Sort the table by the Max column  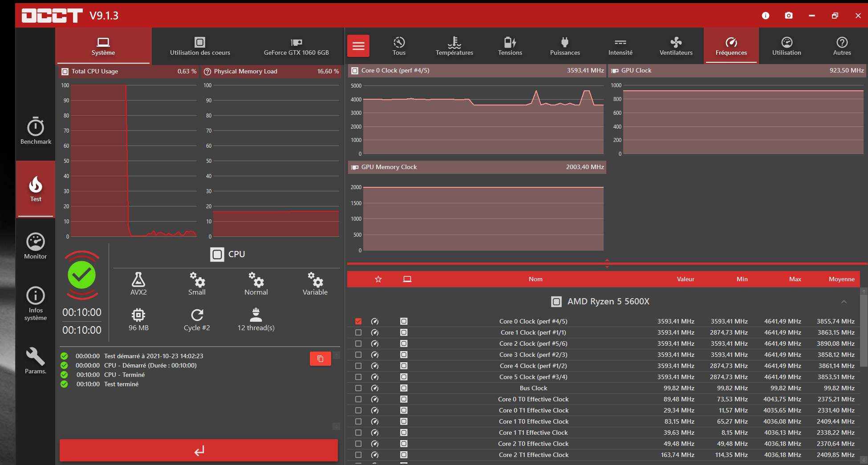pyautogui.click(x=795, y=279)
